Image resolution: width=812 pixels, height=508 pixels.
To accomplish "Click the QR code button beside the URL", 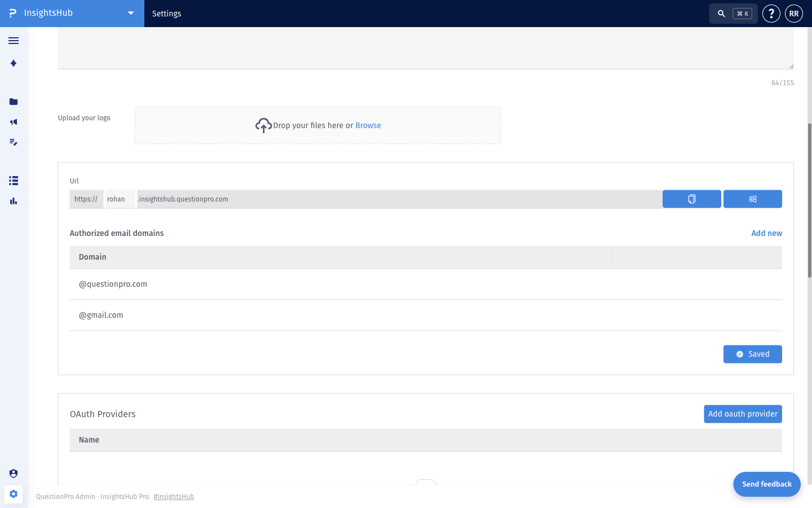I will [x=752, y=199].
